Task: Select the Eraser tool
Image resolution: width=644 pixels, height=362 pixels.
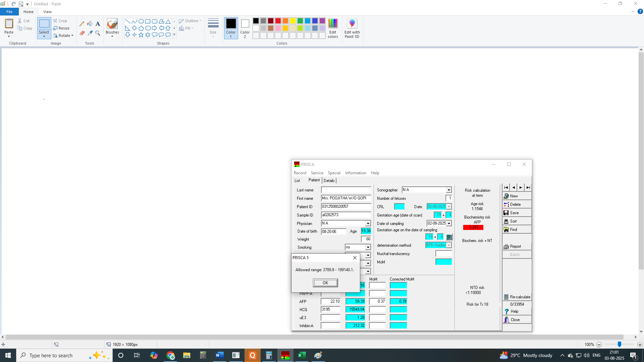Action: [x=82, y=33]
